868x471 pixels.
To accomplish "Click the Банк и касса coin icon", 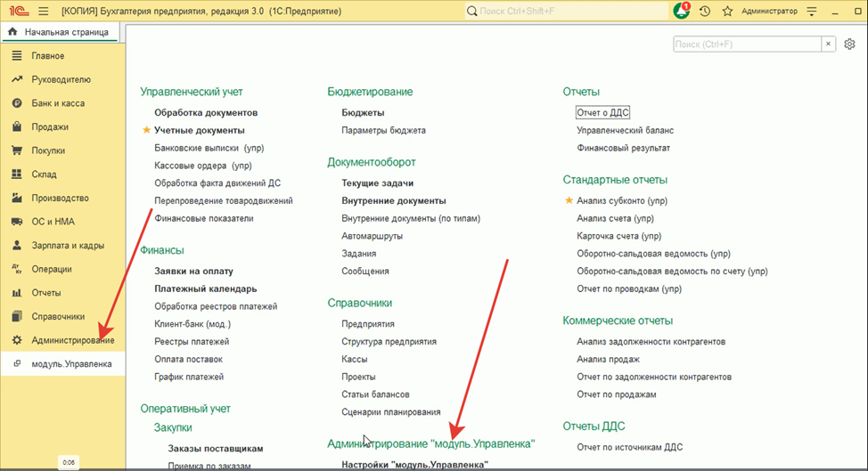I will (x=17, y=103).
